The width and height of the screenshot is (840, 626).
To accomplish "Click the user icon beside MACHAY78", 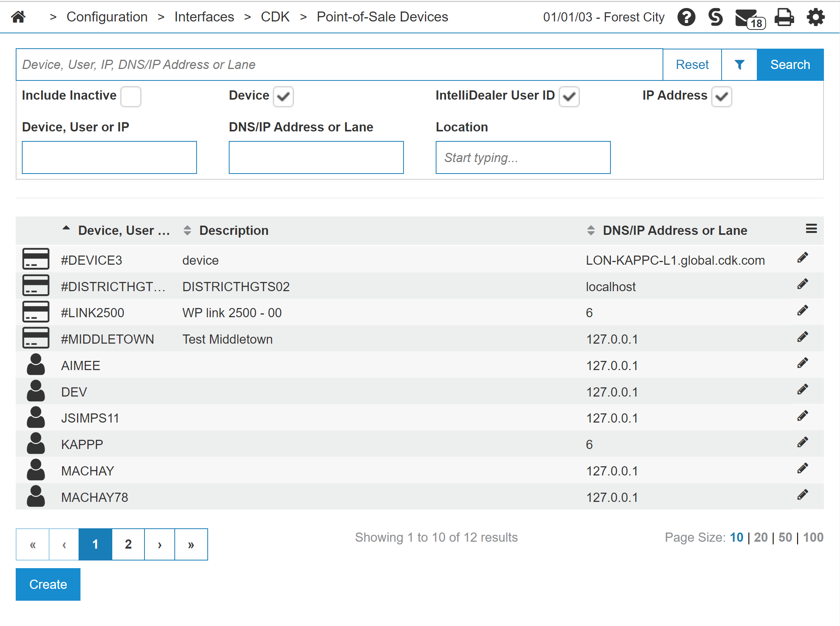I will [36, 496].
